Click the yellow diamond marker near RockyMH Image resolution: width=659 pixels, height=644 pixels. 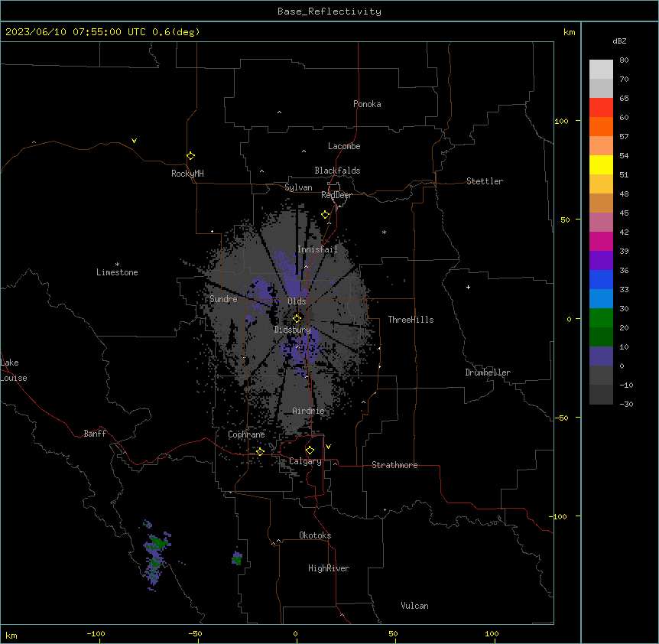click(x=191, y=156)
